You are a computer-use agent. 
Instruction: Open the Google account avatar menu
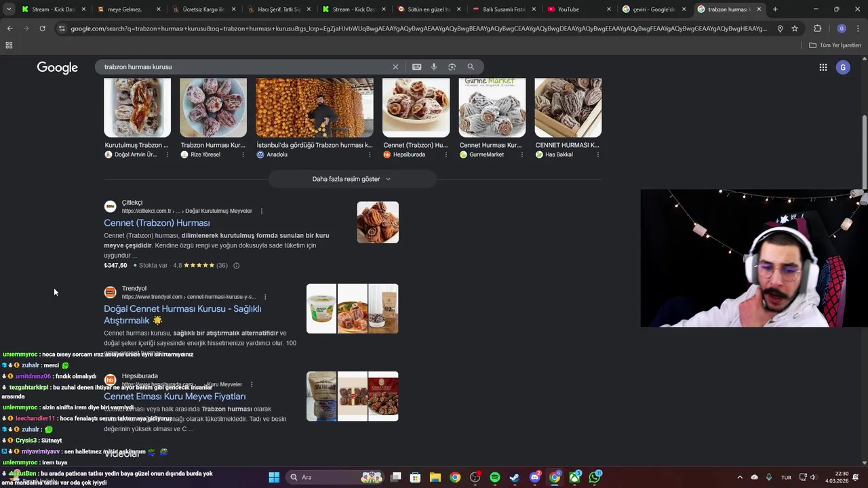click(x=843, y=67)
